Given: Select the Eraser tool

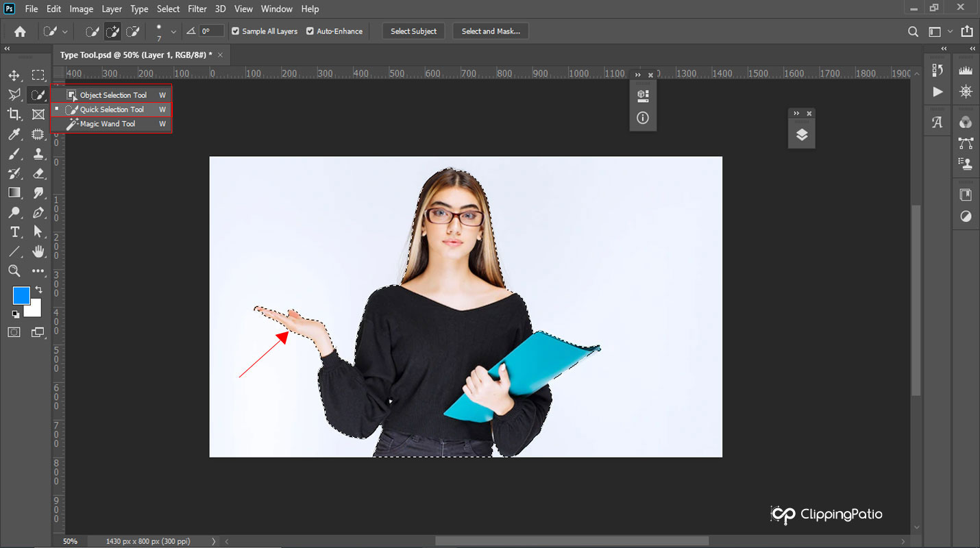Looking at the screenshot, I should 38,173.
